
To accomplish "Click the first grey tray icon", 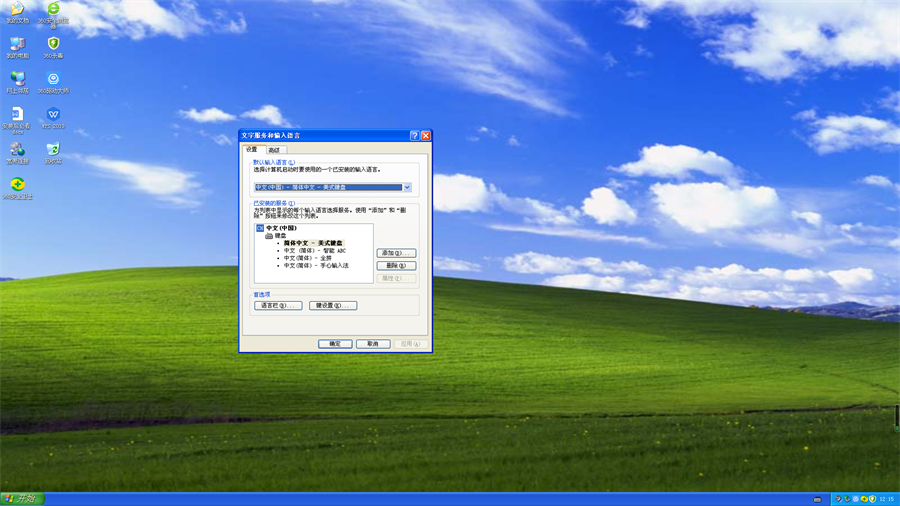I will coord(839,499).
